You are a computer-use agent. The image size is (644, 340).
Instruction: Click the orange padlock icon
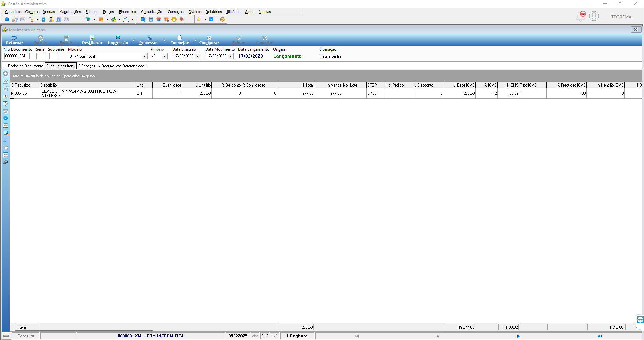[x=174, y=19]
